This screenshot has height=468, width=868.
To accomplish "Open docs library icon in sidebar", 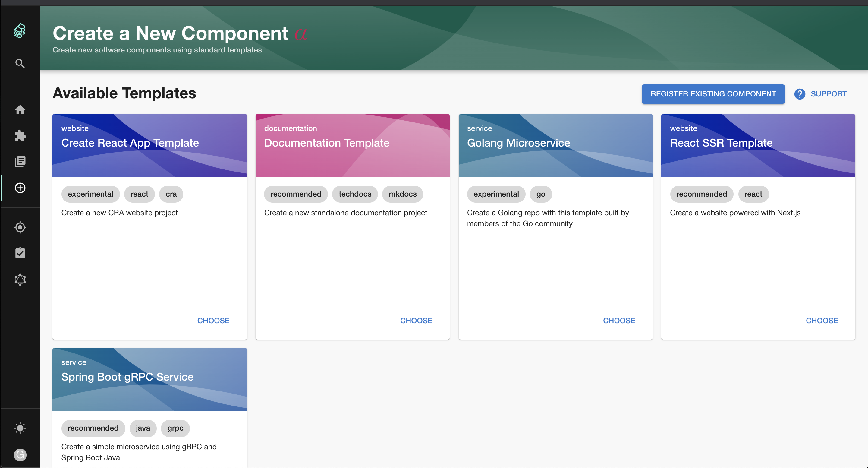I will click(x=20, y=162).
